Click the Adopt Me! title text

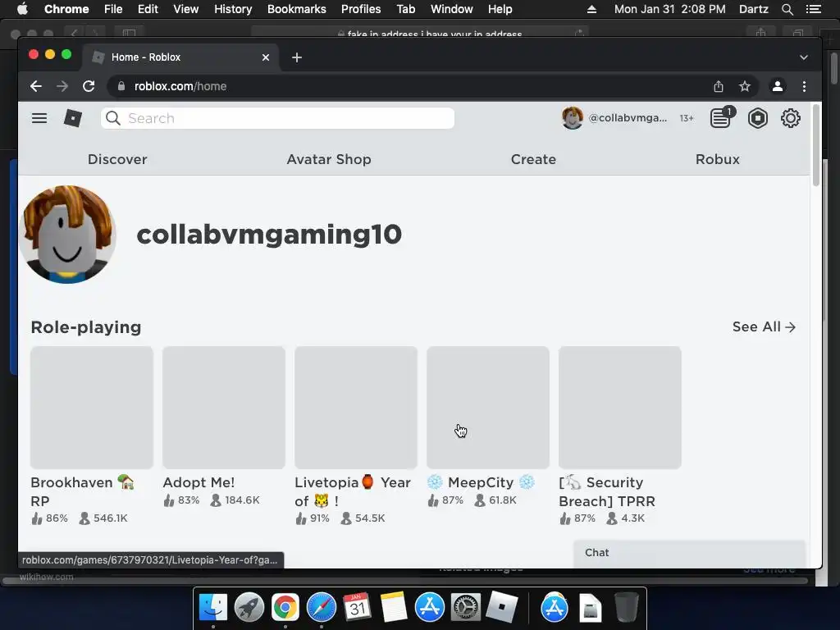click(199, 482)
